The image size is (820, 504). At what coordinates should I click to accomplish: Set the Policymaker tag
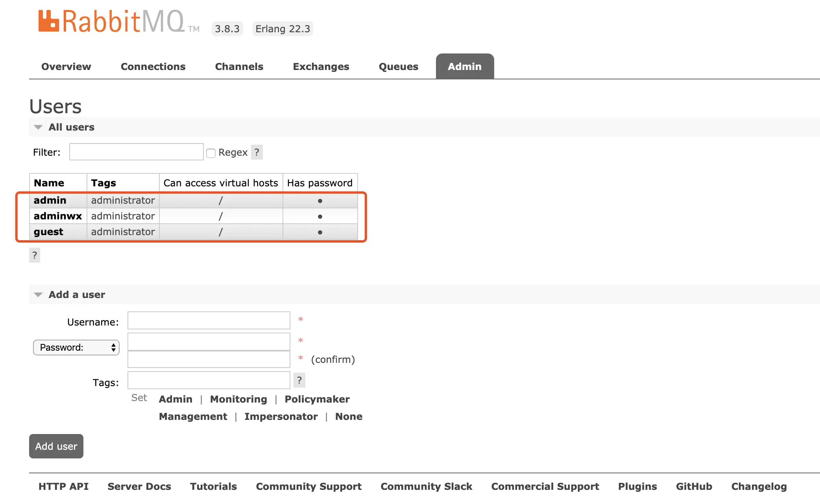pos(317,399)
